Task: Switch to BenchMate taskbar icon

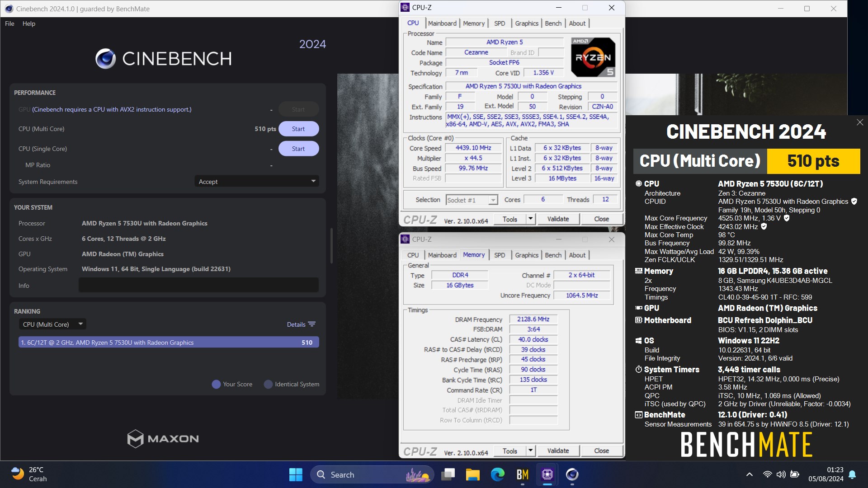Action: pyautogui.click(x=523, y=474)
